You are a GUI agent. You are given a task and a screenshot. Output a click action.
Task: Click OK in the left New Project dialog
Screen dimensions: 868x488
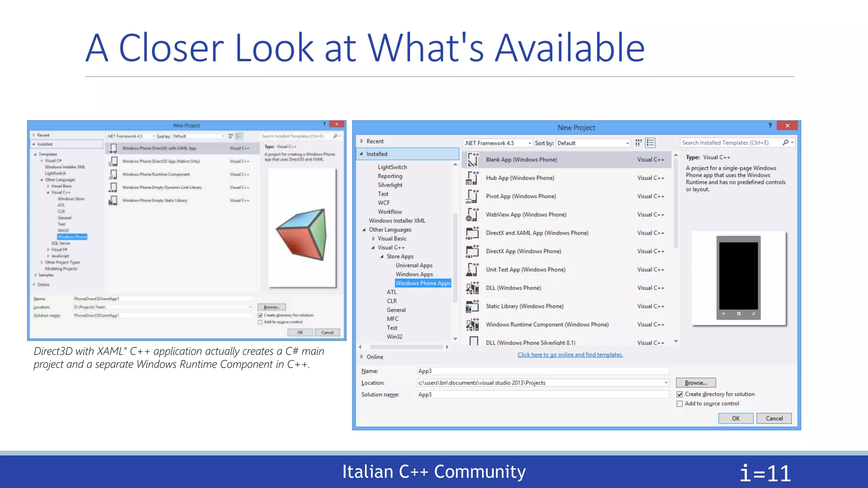pos(300,333)
